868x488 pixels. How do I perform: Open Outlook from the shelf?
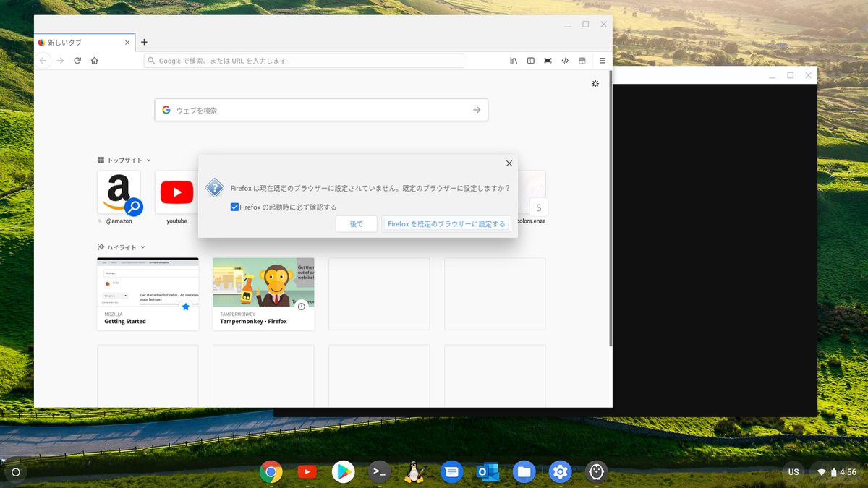(x=488, y=472)
